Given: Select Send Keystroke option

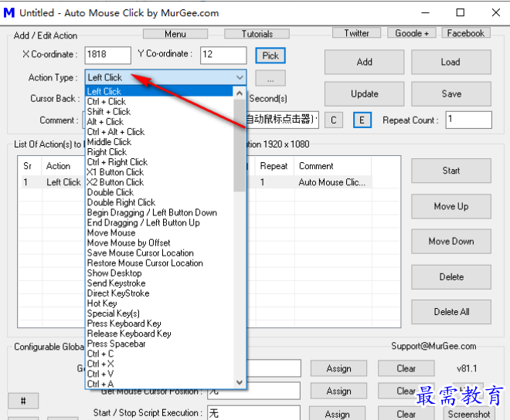Looking at the screenshot, I should (x=159, y=283).
